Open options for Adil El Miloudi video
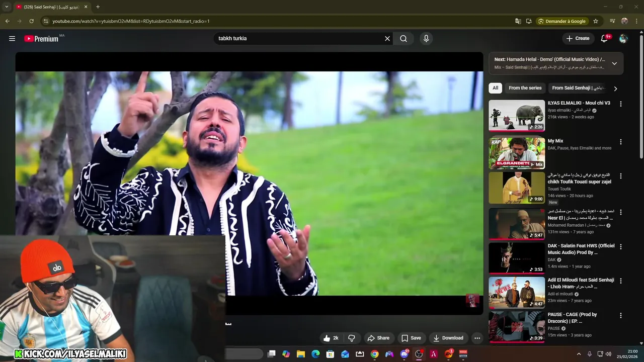Screen dimensions: 644x362 620,281
